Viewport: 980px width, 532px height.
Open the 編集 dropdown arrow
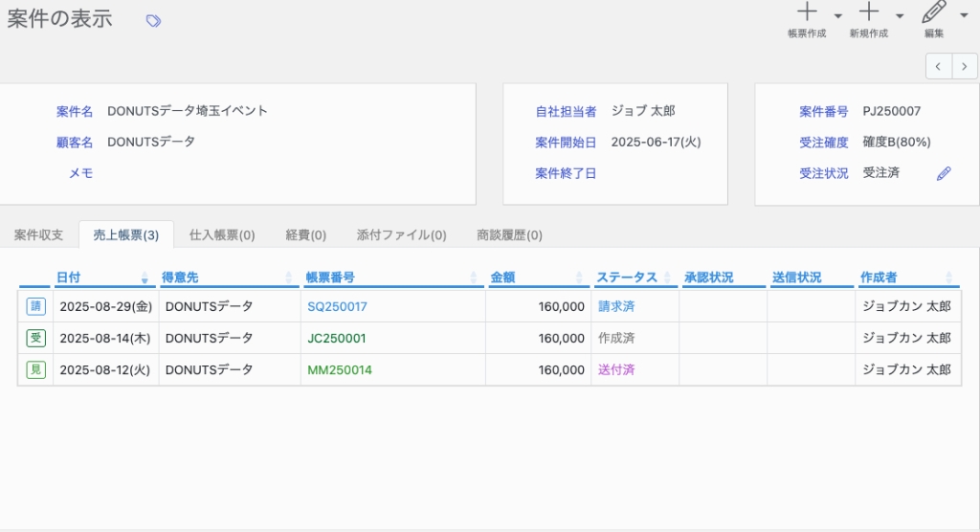click(x=963, y=15)
